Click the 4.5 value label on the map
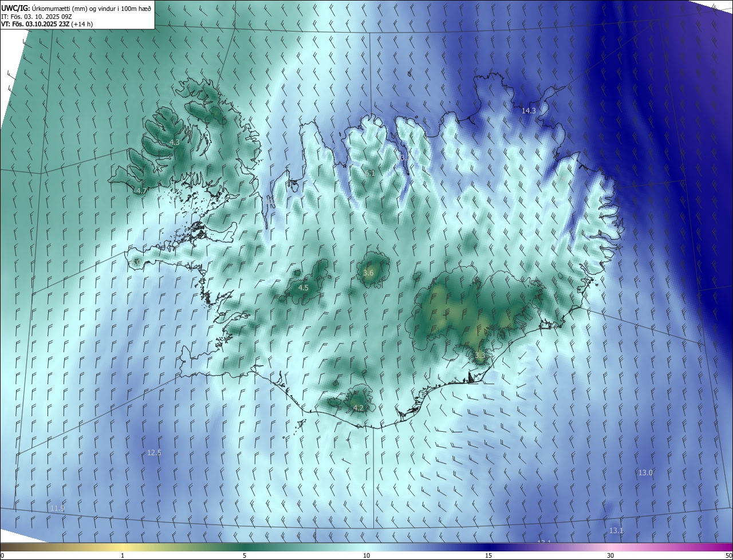 [304, 287]
